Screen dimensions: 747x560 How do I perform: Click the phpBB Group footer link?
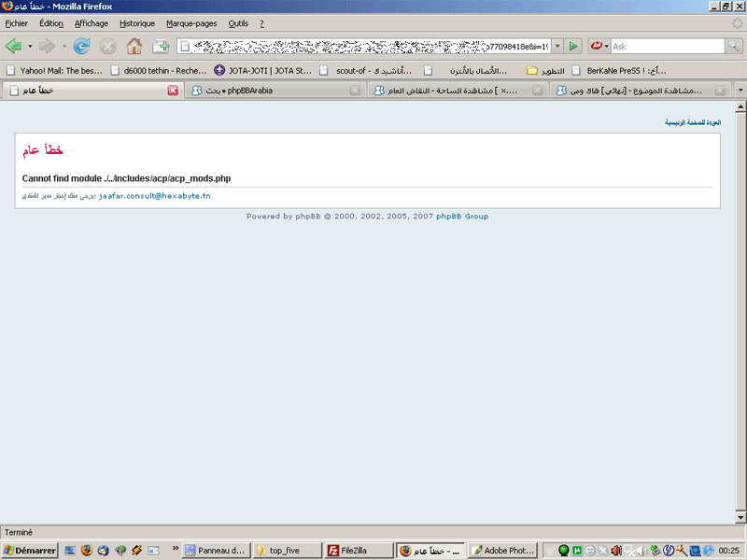click(462, 217)
